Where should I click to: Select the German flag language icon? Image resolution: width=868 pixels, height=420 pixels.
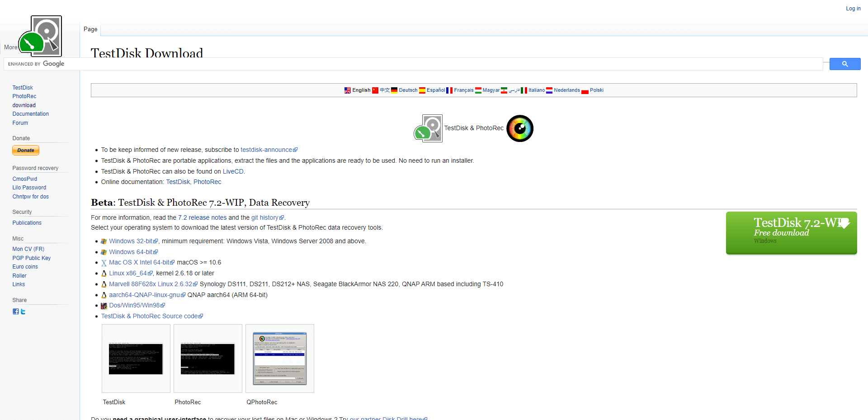[x=394, y=90]
